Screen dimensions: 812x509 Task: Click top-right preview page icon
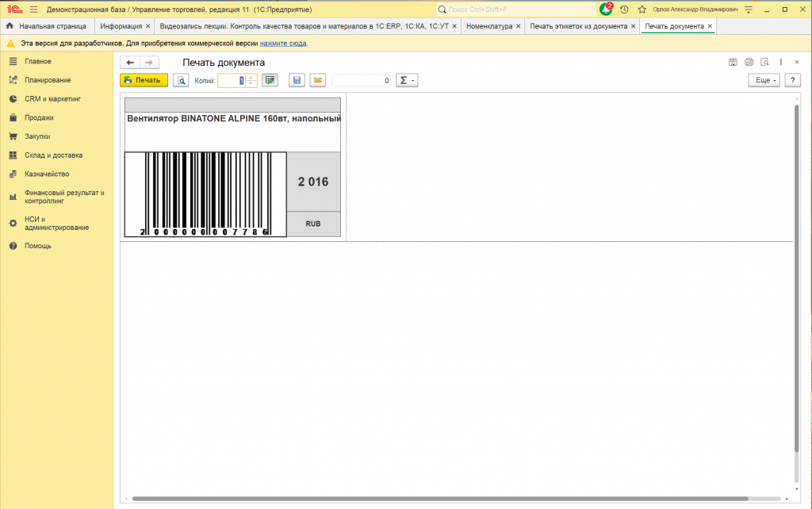click(x=765, y=62)
